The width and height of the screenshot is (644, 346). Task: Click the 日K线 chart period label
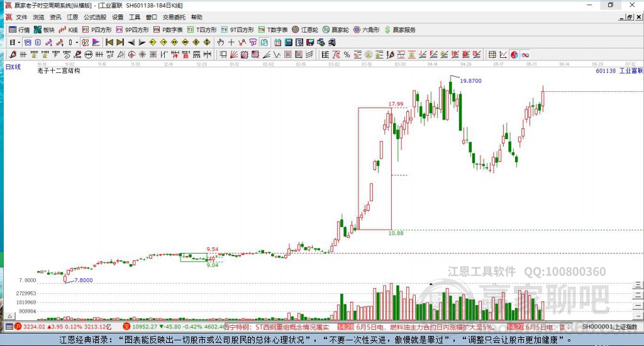[13, 67]
